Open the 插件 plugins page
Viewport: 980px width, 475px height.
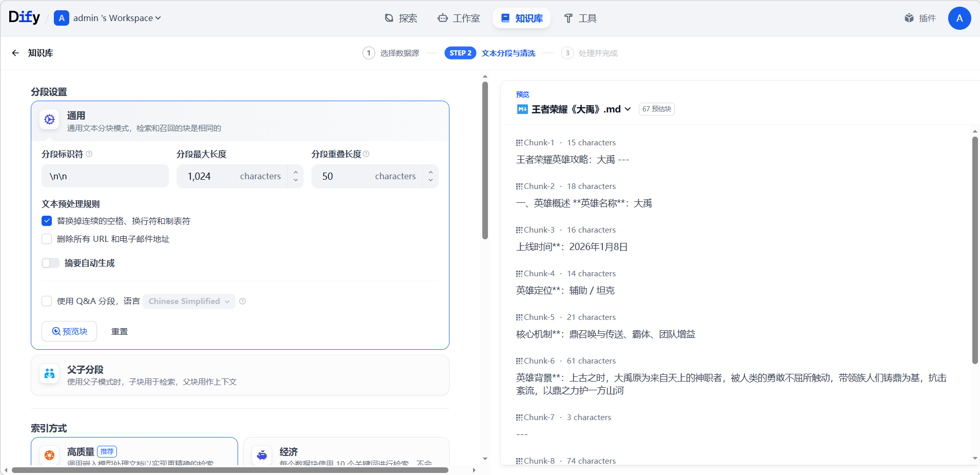click(920, 18)
